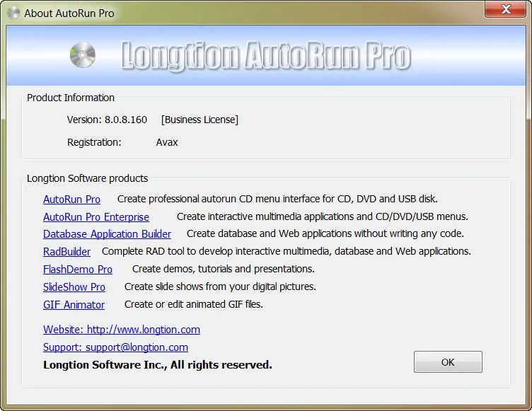Click the Product Information group label
532x411 pixels.
coord(71,98)
